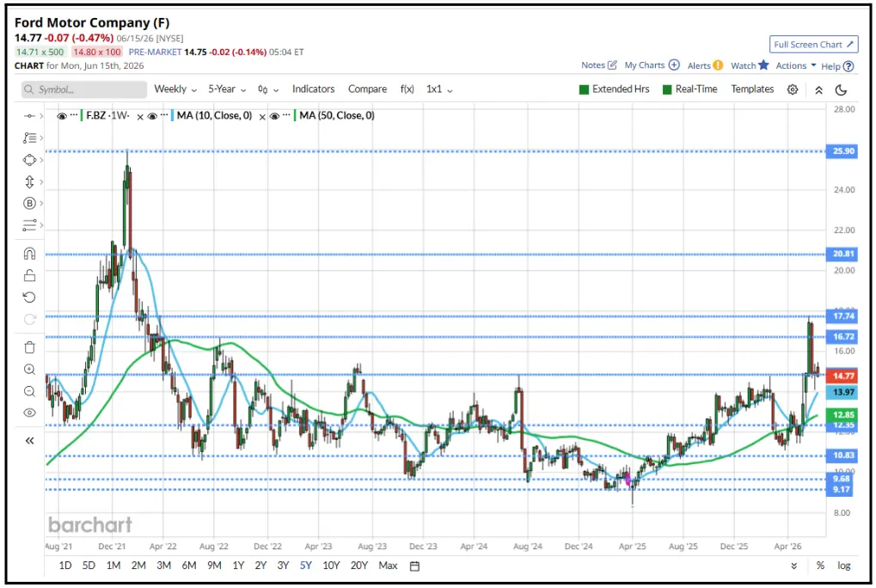
Task: Open the Actions dropdown menu
Action: pos(795,66)
